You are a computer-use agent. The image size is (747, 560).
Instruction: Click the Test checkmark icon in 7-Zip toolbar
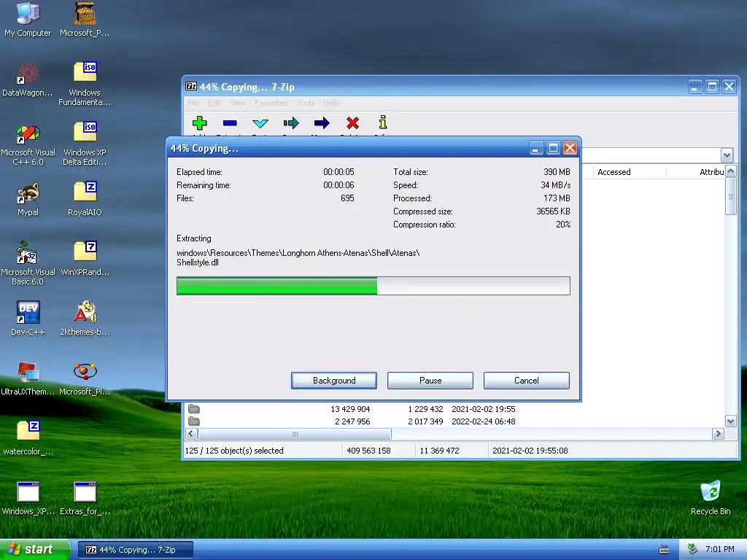[x=260, y=123]
